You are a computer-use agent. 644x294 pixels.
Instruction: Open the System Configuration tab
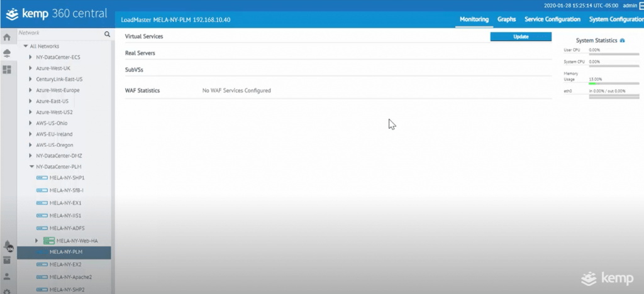[x=616, y=19]
